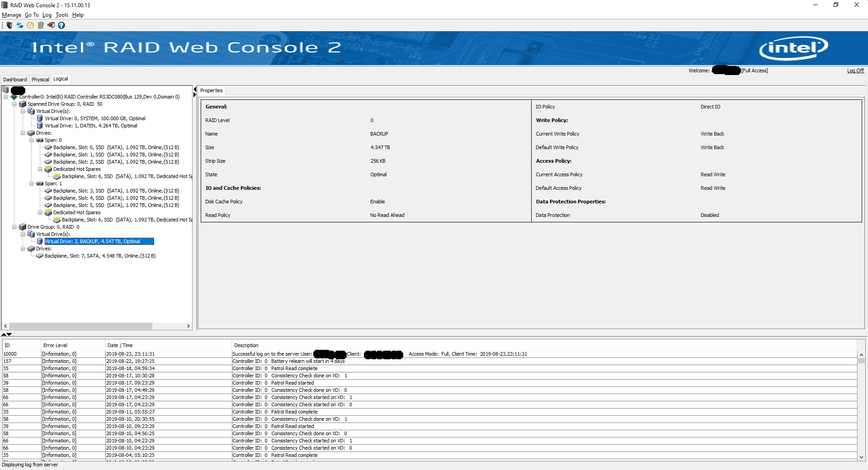Click the log panel scroll up arrow
This screenshot has height=470, width=868.
point(861,355)
